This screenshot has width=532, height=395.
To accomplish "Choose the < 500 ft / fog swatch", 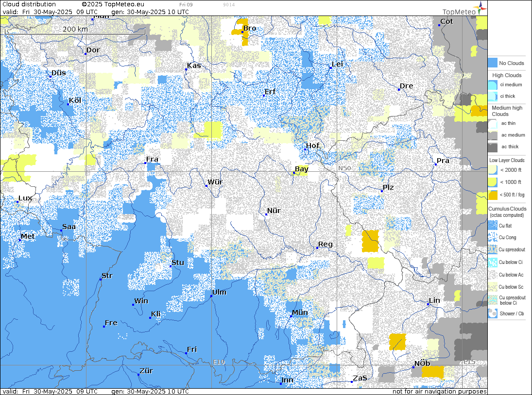I will [493, 195].
